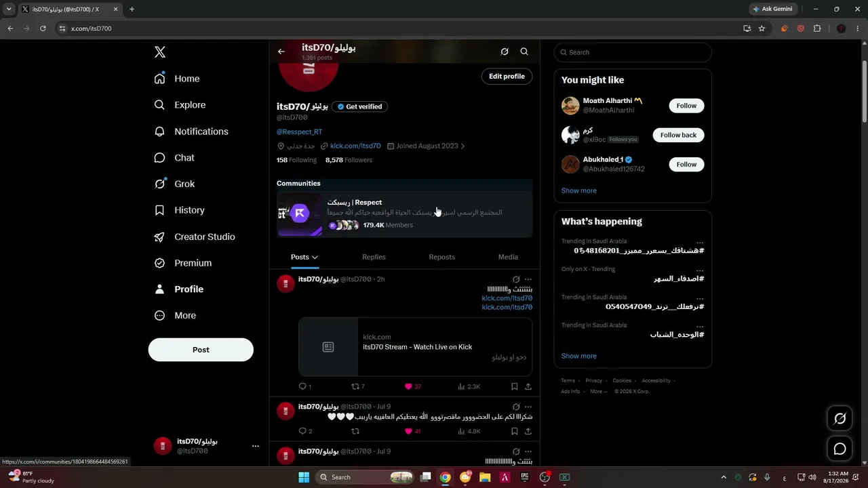The width and height of the screenshot is (868, 488).
Task: Open the kick.com/itsd70 link in the bio
Action: [355, 146]
